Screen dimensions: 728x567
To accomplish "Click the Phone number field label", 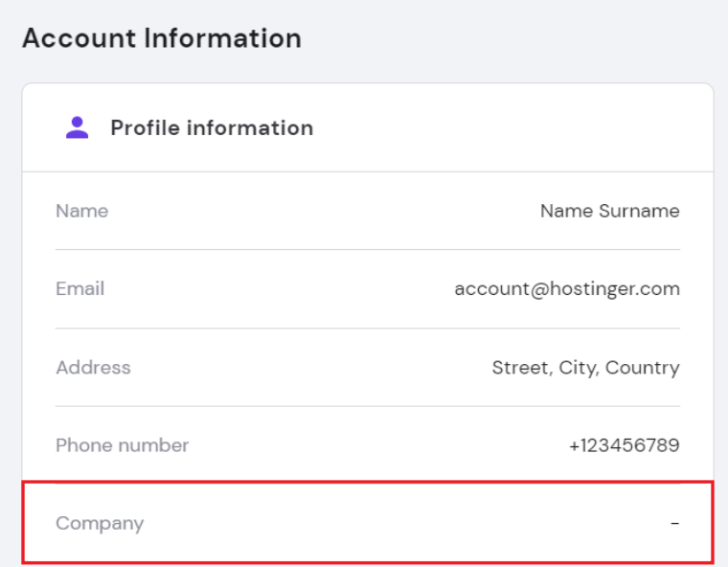I will [x=122, y=445].
